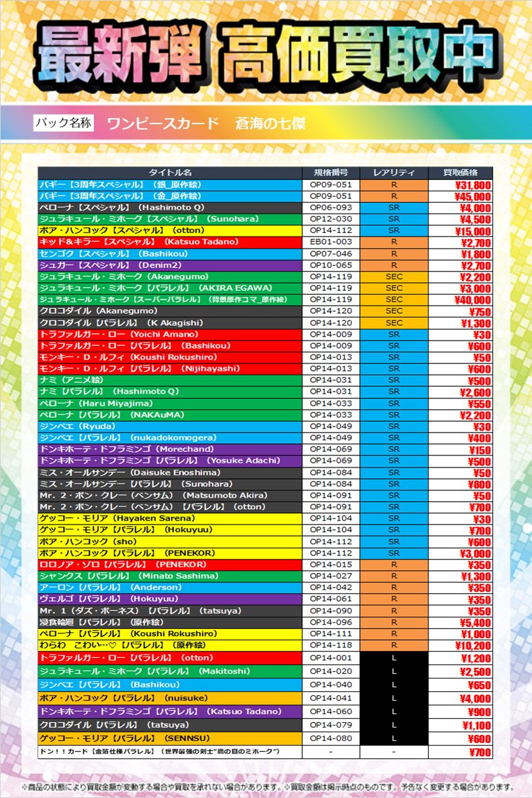Click 'ワンピースカード 蒼海の七傑' pack name

click(x=206, y=123)
